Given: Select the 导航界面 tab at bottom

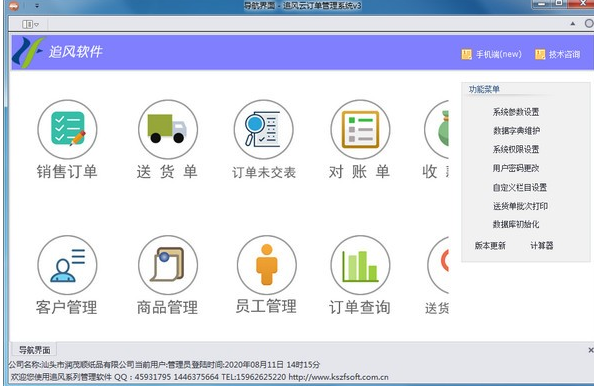Looking at the screenshot, I should [34, 350].
